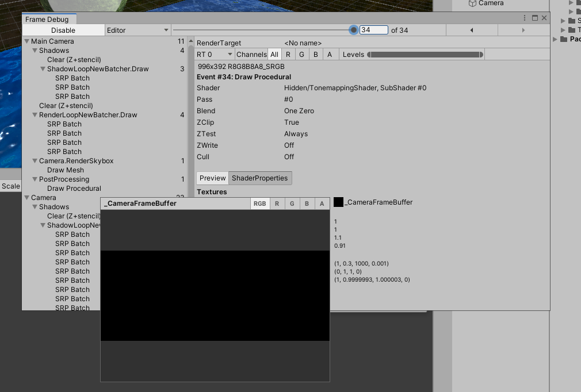The width and height of the screenshot is (581, 392).
Task: Open the RT 0 render target dropdown
Action: (213, 54)
